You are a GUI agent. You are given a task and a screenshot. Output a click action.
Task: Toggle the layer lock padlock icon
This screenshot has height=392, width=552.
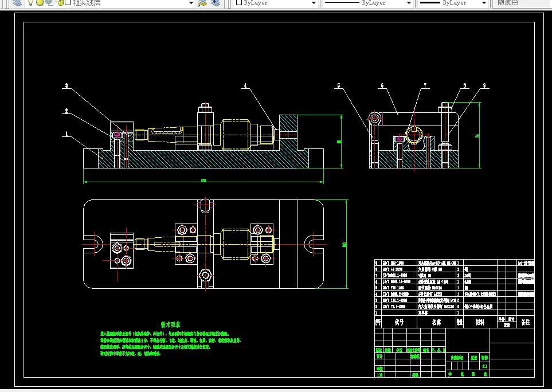click(x=60, y=3)
